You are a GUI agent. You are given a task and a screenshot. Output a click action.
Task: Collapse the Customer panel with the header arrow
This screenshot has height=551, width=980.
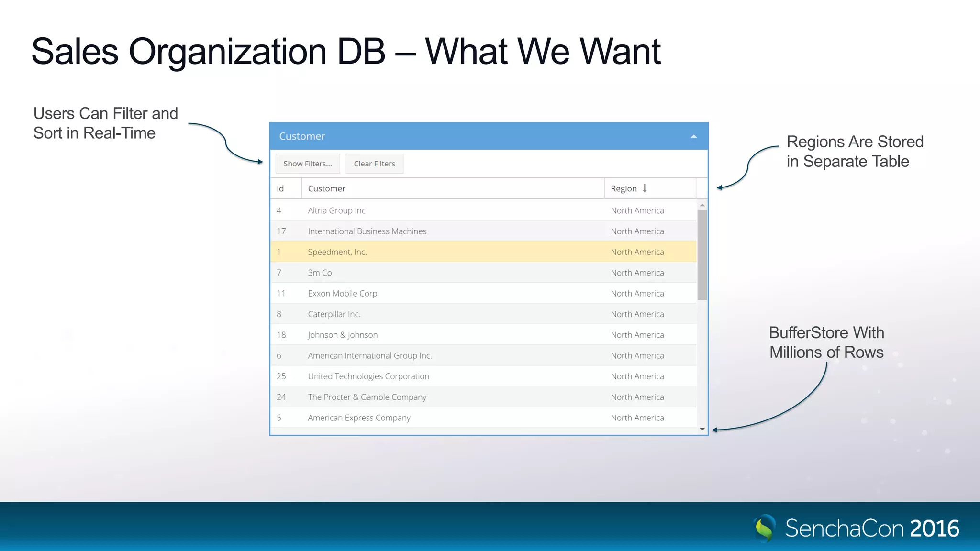pos(693,137)
